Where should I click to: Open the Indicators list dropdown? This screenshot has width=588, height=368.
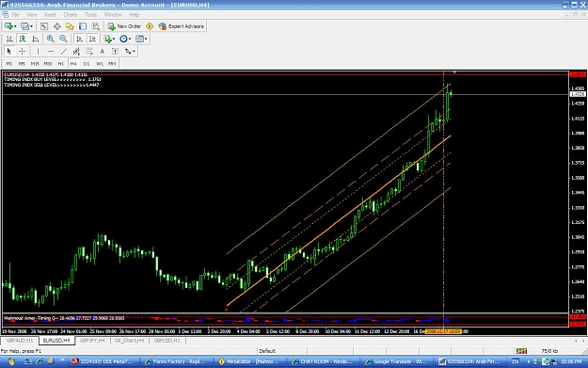click(109, 39)
